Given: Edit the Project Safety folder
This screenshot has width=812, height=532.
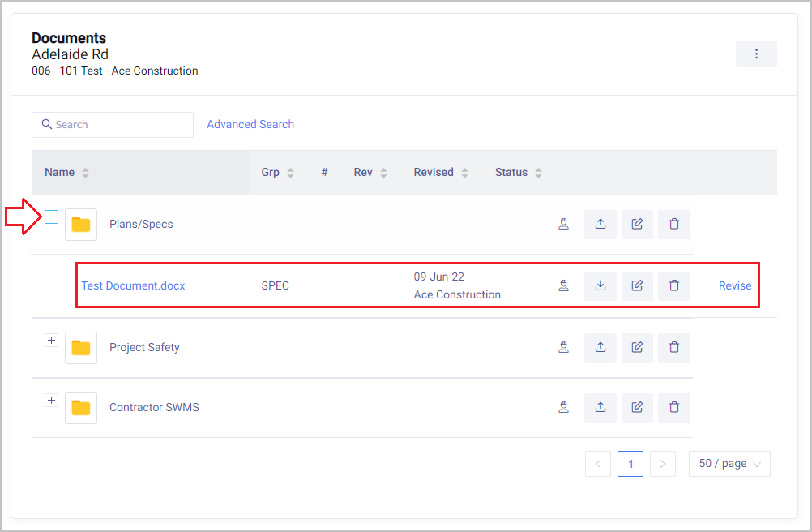Looking at the screenshot, I should pyautogui.click(x=637, y=347).
